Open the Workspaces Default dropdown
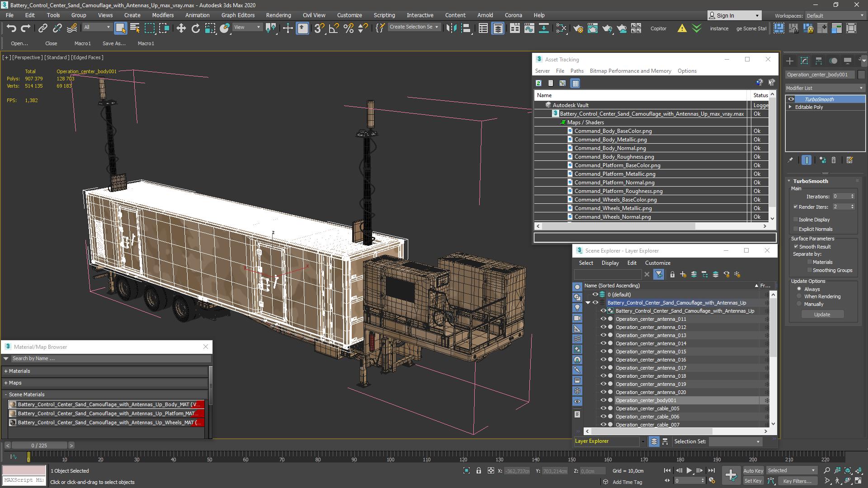Screen dimensions: 868x488 835,15
